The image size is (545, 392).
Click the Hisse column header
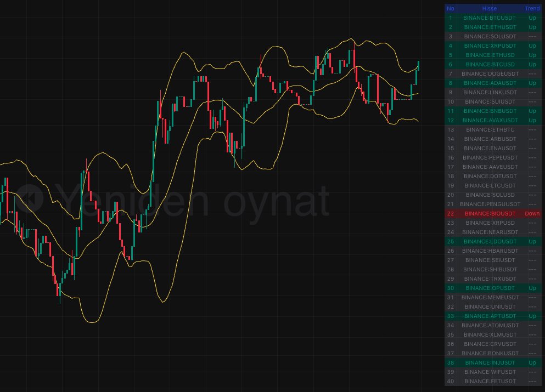[489, 9]
